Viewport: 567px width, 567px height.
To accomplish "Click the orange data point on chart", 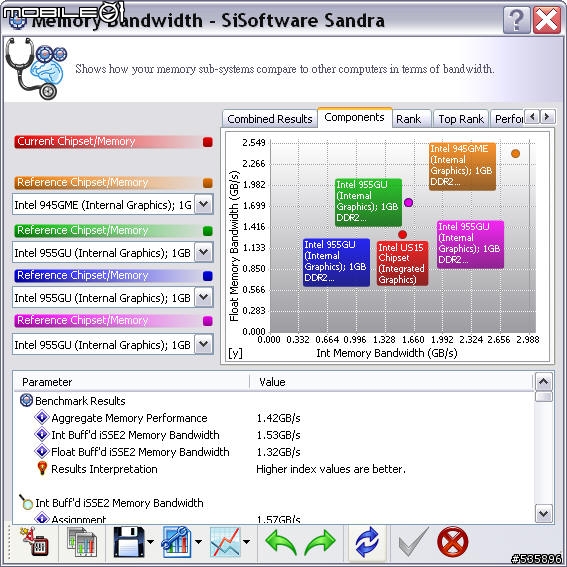I will click(x=515, y=153).
